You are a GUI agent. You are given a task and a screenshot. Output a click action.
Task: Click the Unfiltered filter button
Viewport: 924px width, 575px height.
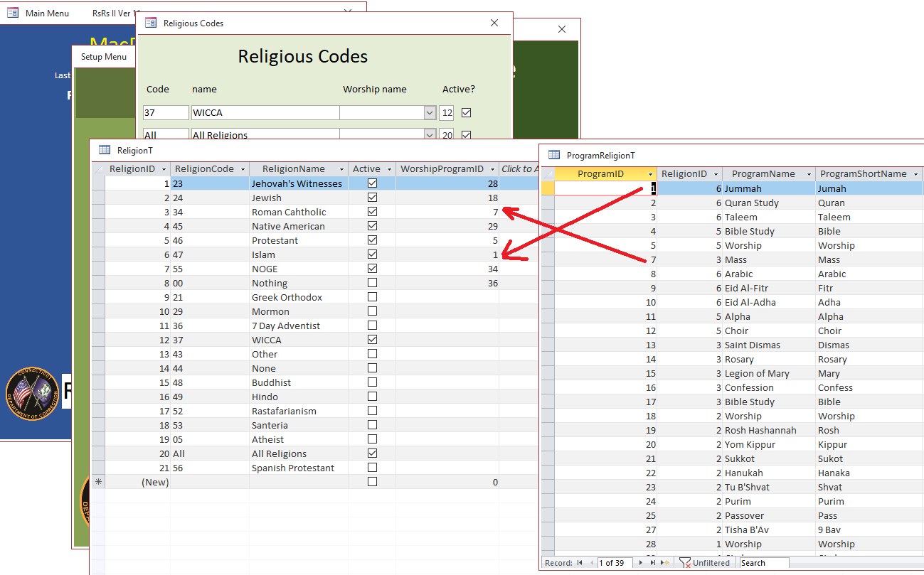point(706,562)
